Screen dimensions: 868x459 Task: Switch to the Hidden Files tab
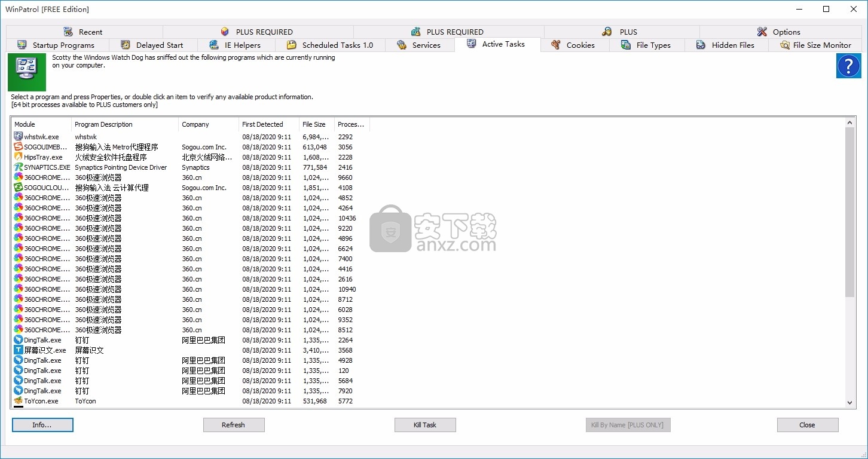tap(726, 45)
